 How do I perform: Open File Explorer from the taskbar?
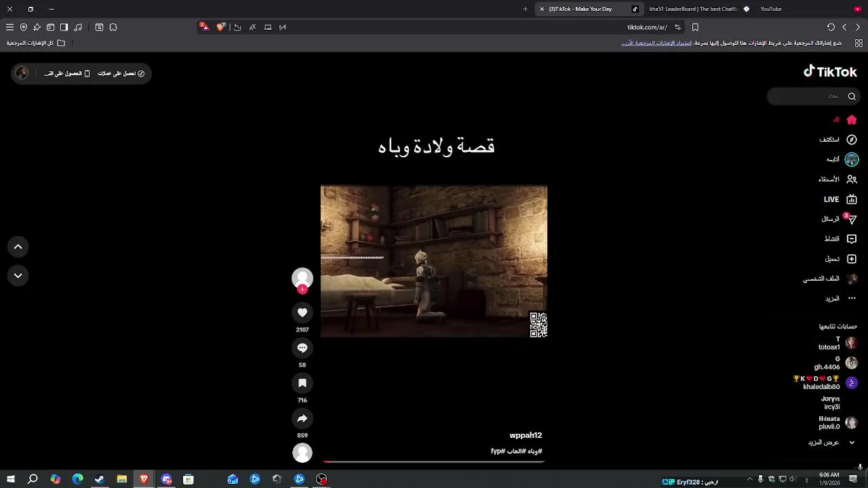click(x=122, y=479)
